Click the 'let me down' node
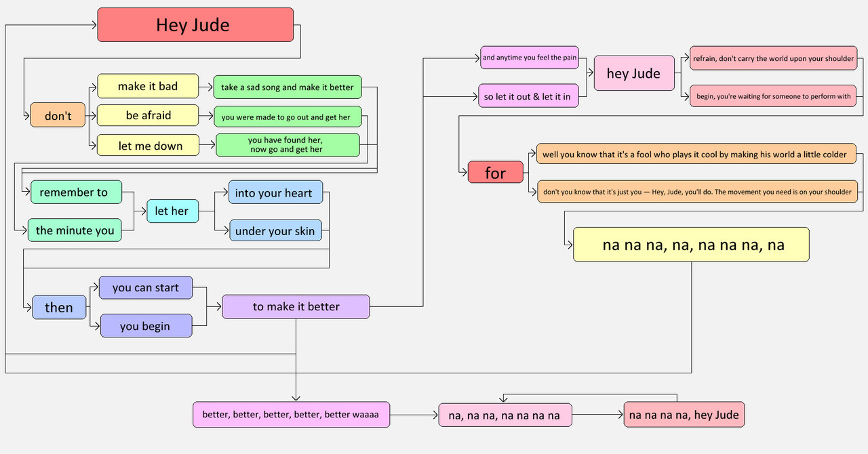The image size is (868, 454). [149, 145]
